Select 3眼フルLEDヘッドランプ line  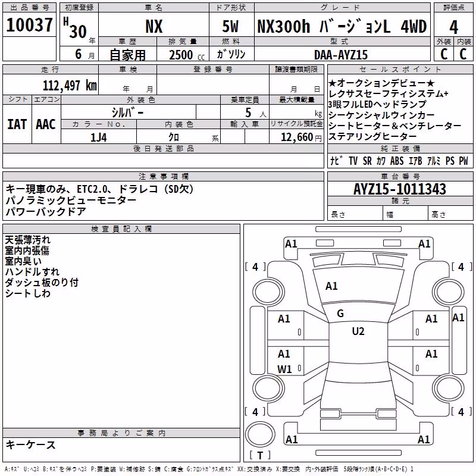(377, 105)
